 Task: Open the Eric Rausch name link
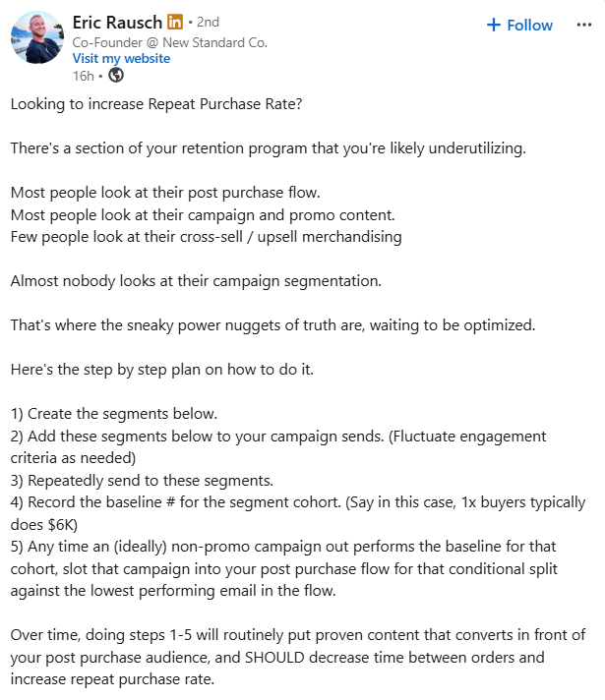click(117, 23)
